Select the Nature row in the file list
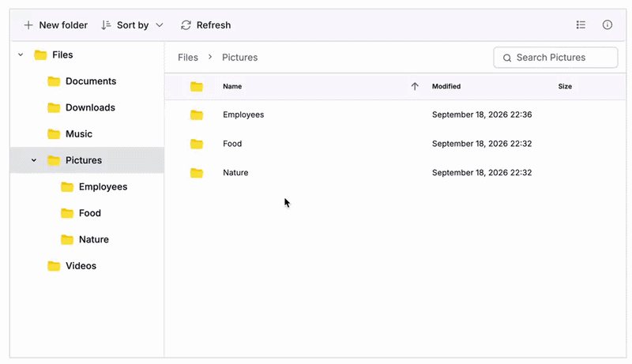 [x=395, y=173]
